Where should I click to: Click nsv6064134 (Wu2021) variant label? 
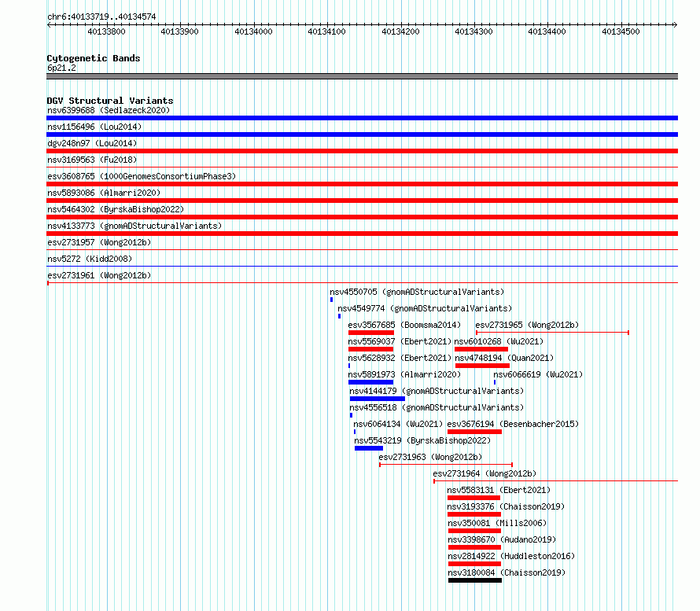coord(398,424)
